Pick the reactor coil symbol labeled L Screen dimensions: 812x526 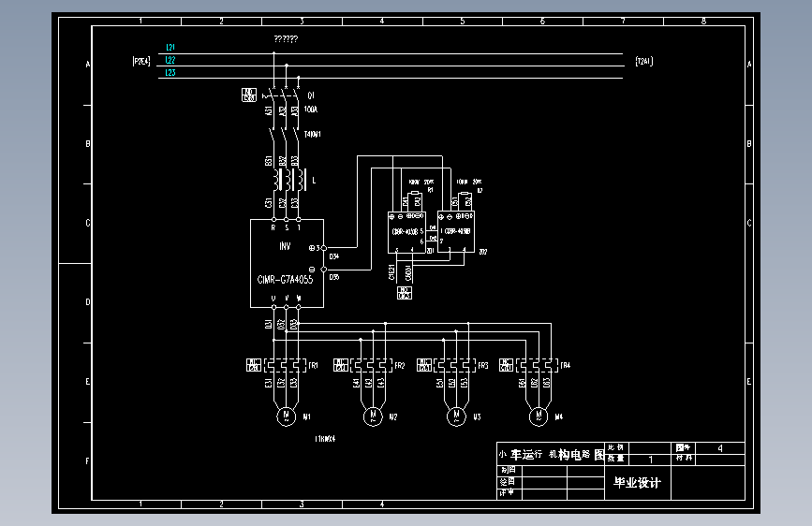(290, 180)
